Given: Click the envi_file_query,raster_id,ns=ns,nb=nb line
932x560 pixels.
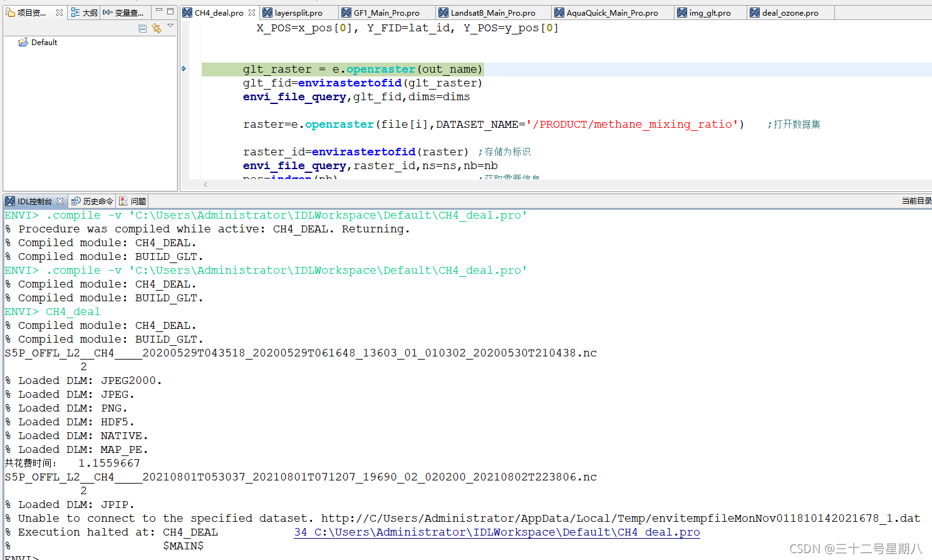Looking at the screenshot, I should [x=370, y=165].
